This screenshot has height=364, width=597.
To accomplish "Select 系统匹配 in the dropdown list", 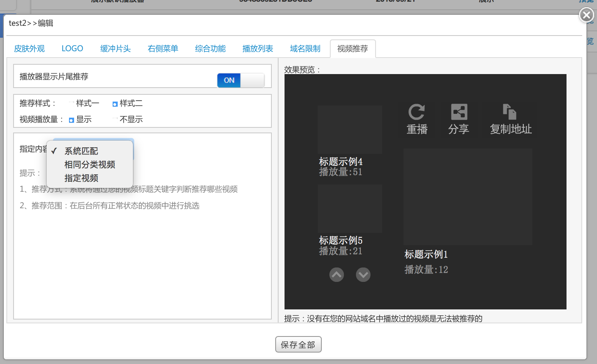I will (x=90, y=151).
